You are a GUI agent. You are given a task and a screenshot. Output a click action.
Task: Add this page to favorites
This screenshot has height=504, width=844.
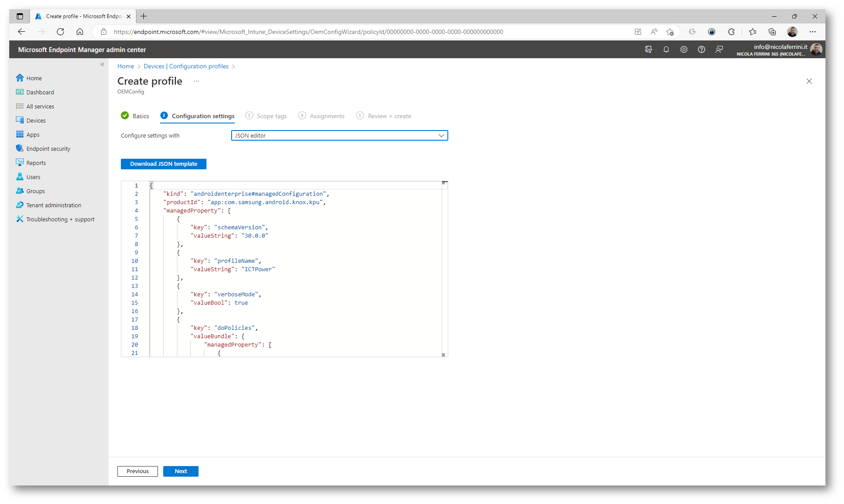[x=670, y=32]
